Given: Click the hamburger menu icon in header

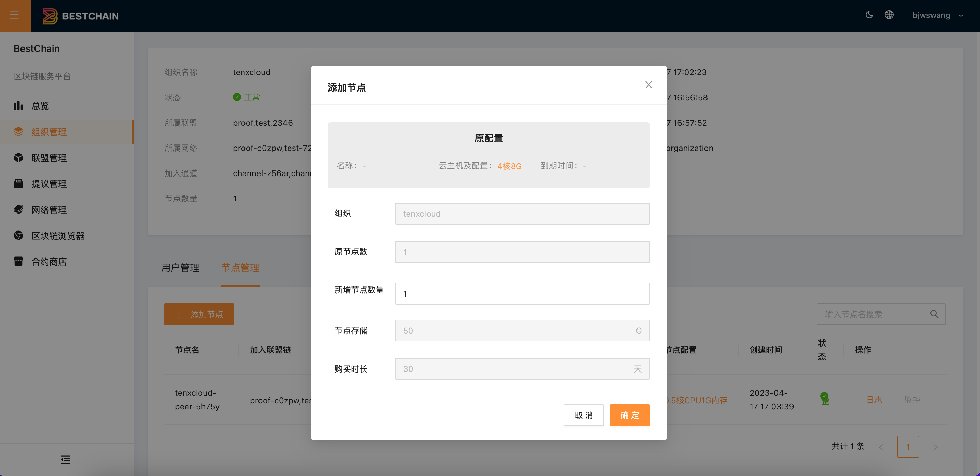Looking at the screenshot, I should click(x=15, y=16).
